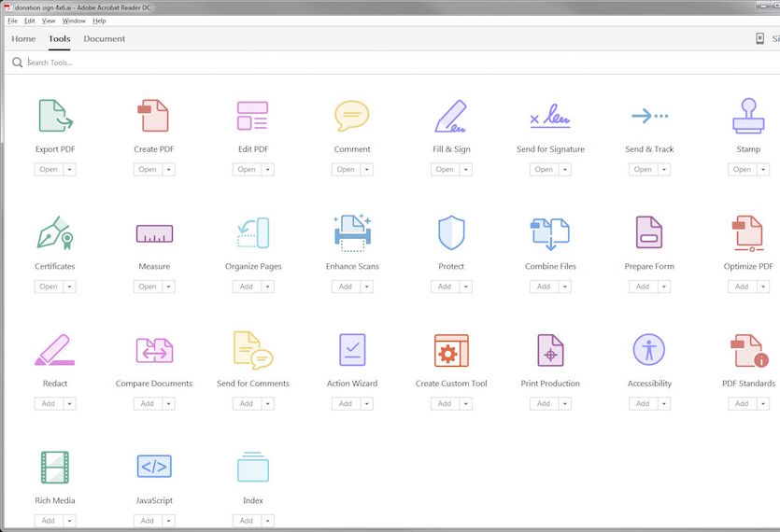Open the View menu
This screenshot has width=780, height=532.
[49, 21]
